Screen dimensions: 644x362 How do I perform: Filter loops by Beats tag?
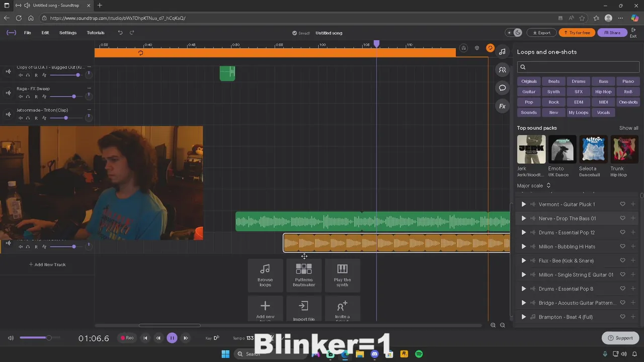pyautogui.click(x=553, y=81)
